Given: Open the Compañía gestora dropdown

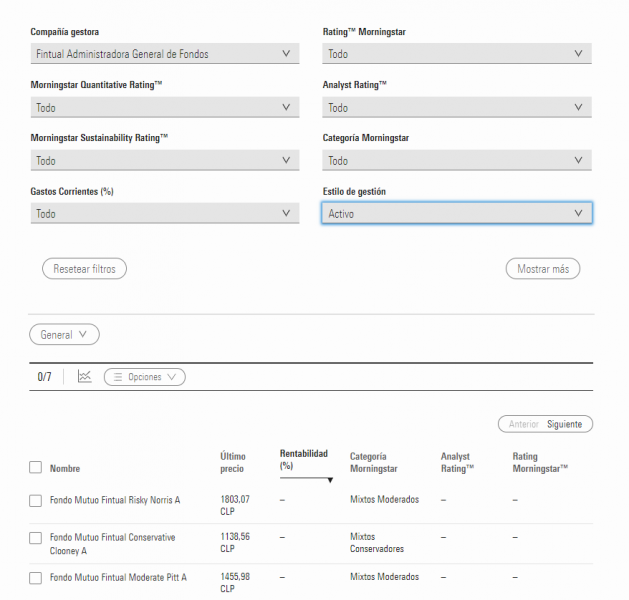Looking at the screenshot, I should pyautogui.click(x=165, y=54).
